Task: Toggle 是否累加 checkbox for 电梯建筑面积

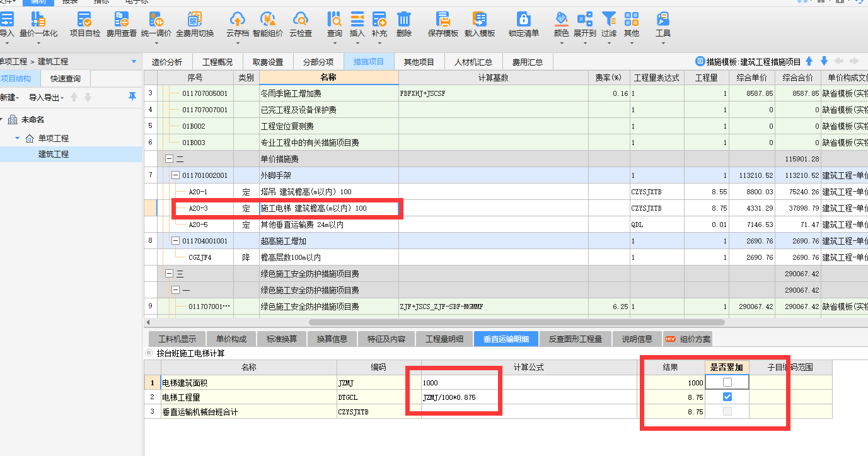Action: pyautogui.click(x=727, y=382)
